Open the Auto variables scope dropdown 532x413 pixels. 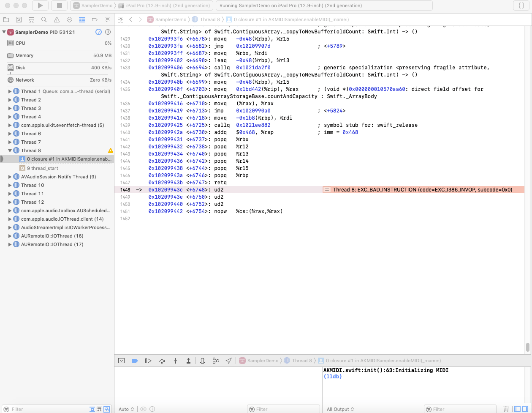coord(126,409)
